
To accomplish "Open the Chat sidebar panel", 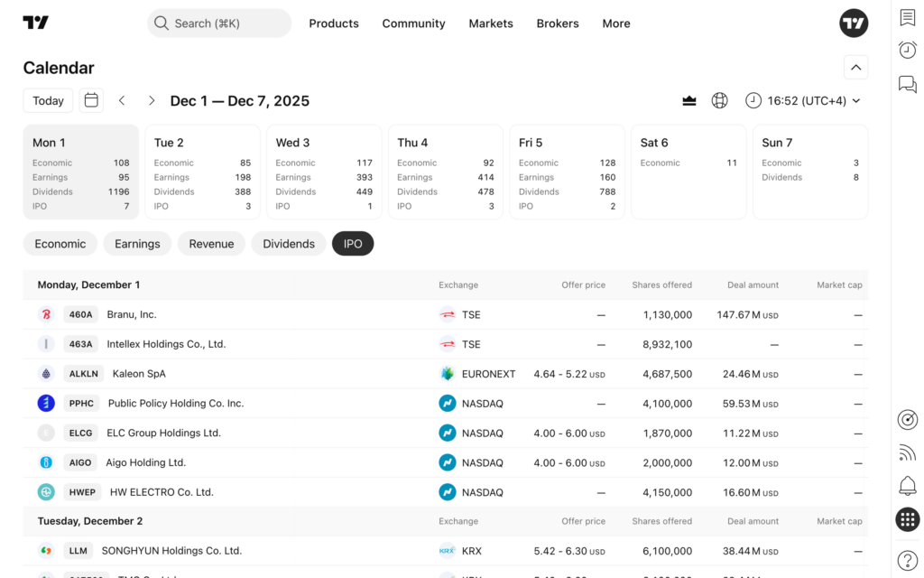I will coord(907,84).
